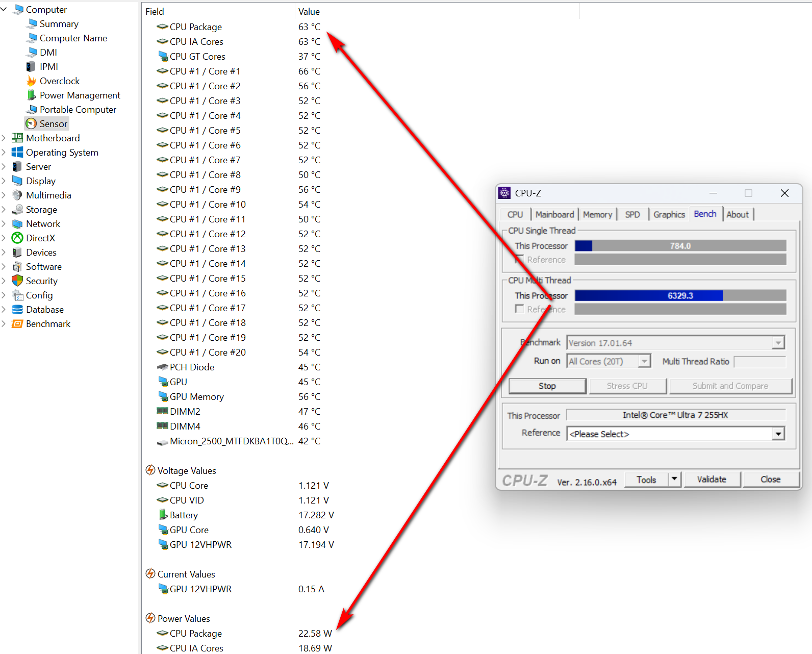
Task: Click the Power Values lightning icon
Action: (x=150, y=618)
